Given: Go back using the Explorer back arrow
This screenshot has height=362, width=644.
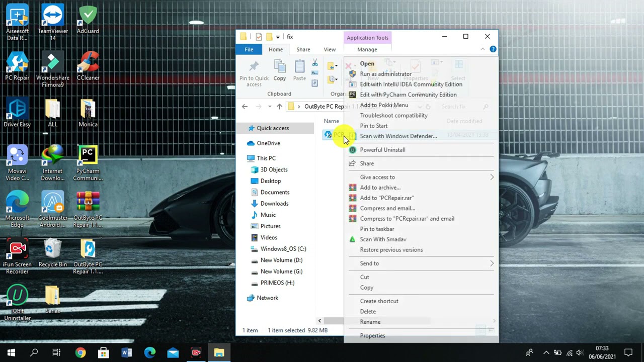Looking at the screenshot, I should [x=245, y=107].
